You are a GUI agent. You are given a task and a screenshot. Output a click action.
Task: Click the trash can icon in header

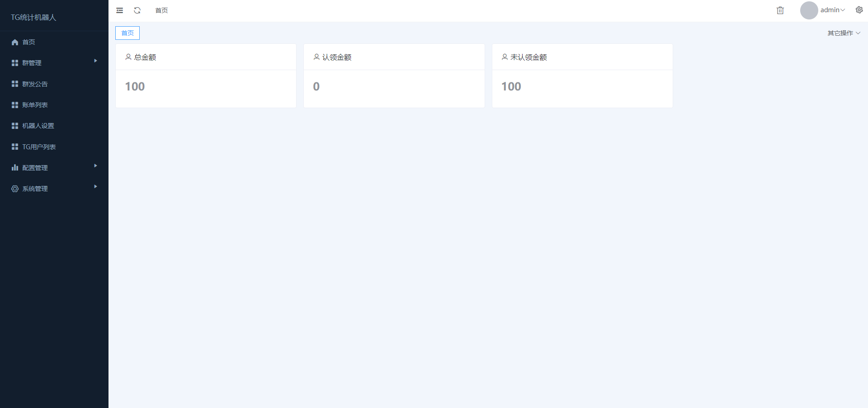(x=780, y=10)
